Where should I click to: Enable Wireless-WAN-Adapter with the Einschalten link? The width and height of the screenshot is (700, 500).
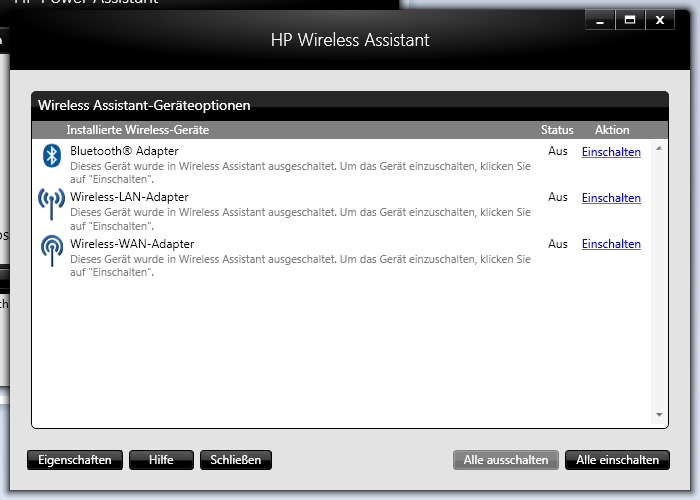point(611,244)
